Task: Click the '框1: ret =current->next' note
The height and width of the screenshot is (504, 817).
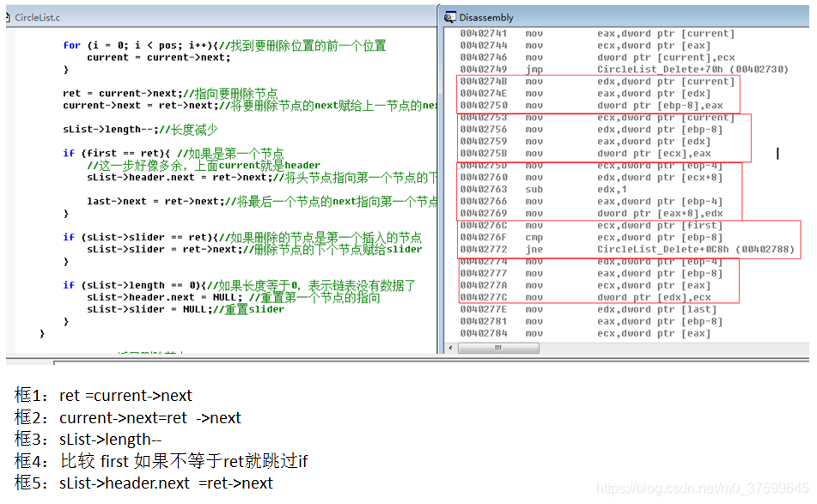Action: (103, 395)
